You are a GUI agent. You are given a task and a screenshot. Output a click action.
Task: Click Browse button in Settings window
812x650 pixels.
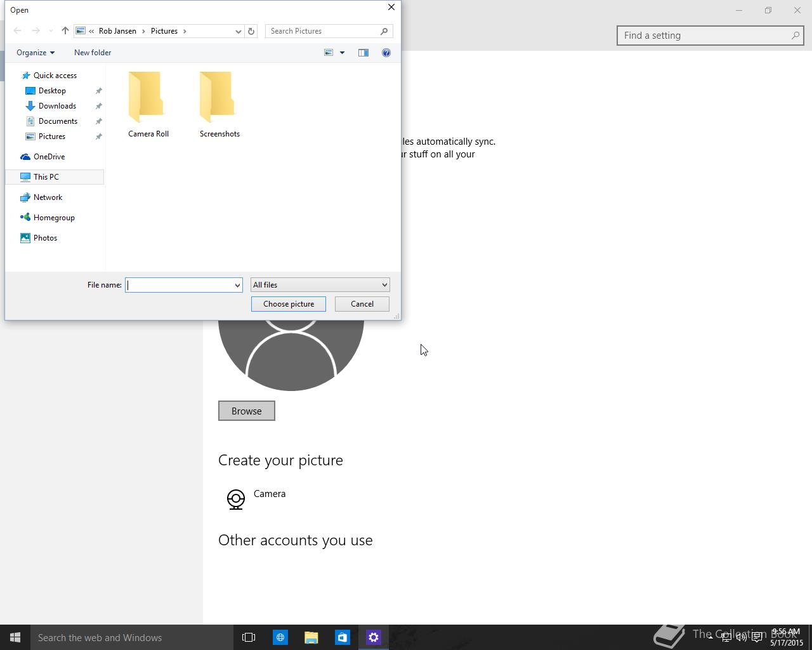tap(247, 411)
